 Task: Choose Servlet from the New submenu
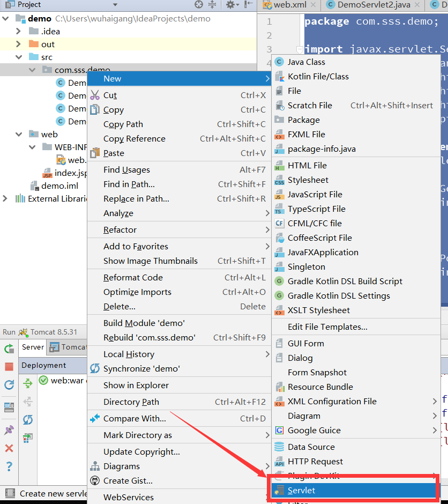coord(355,490)
